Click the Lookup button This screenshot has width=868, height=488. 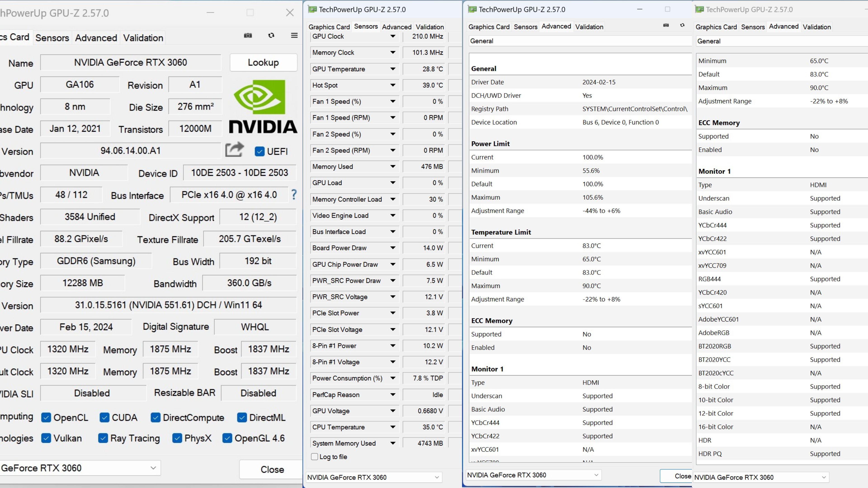264,62
